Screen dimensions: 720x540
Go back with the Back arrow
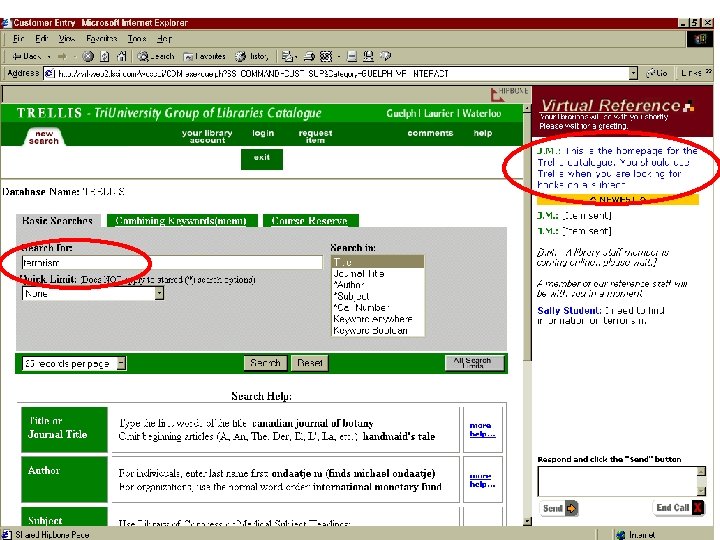(x=27, y=56)
